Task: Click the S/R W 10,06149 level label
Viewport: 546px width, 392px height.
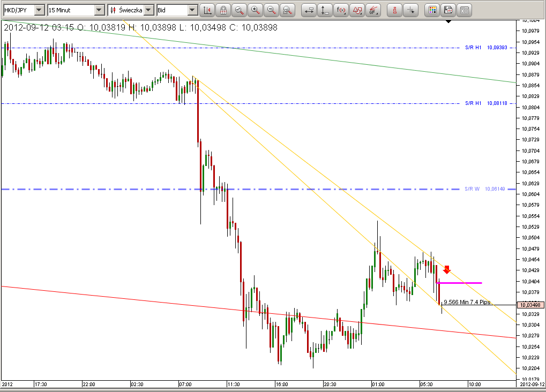Action: coord(485,189)
